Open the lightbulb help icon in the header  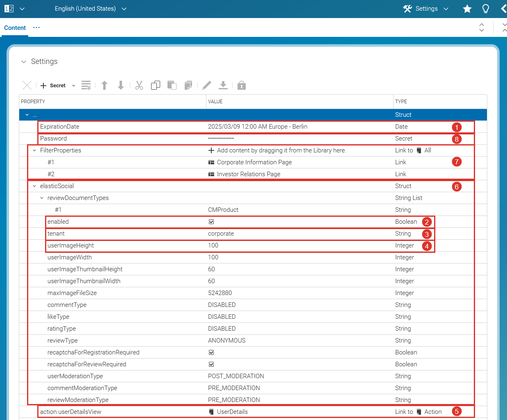coord(486,9)
